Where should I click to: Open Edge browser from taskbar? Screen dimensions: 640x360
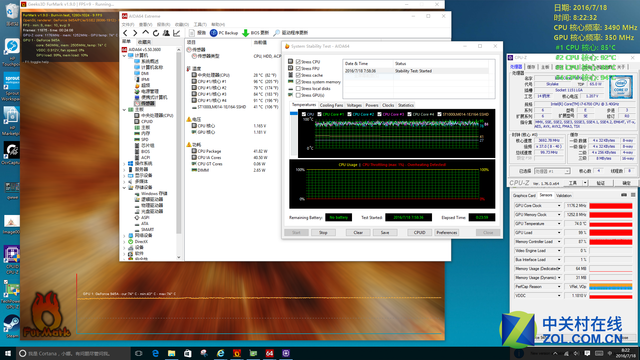[x=155, y=353]
